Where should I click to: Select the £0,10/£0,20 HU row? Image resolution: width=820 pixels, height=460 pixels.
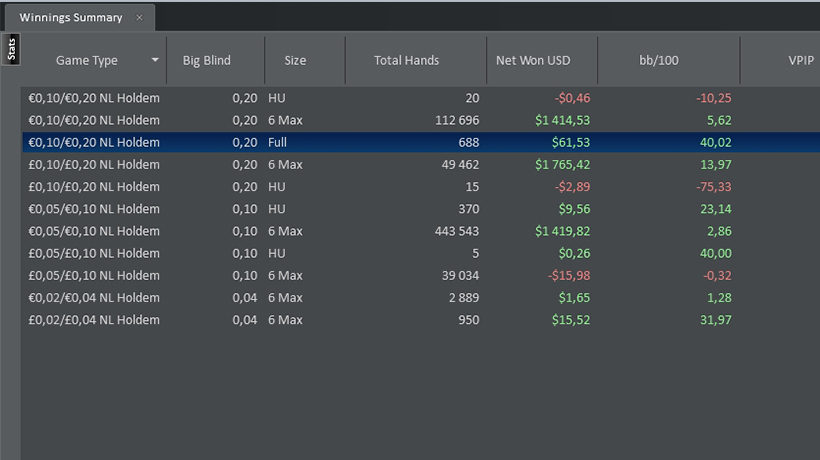click(421, 187)
